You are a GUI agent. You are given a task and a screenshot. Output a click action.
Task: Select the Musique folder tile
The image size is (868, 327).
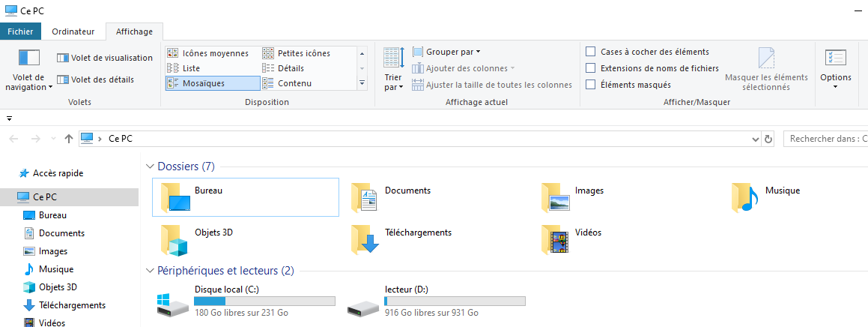point(800,197)
